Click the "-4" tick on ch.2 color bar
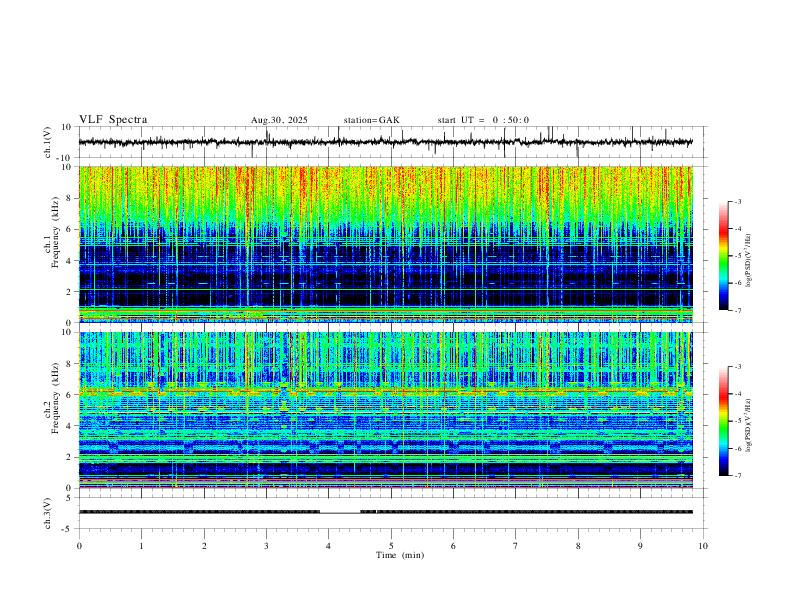 738,394
